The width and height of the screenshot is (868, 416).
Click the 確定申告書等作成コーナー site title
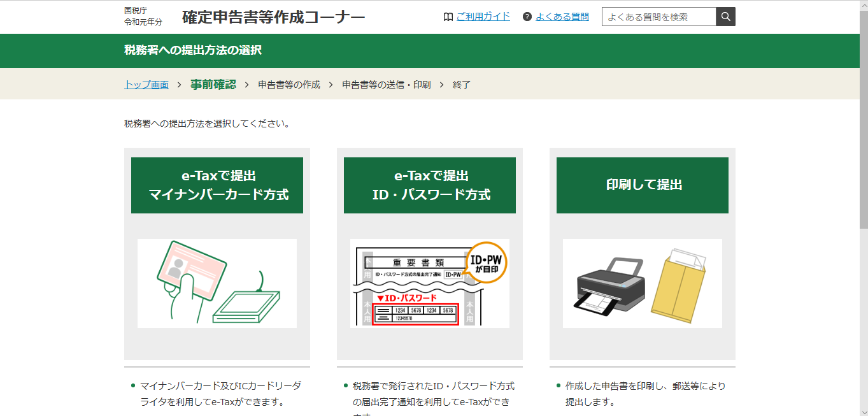(273, 17)
